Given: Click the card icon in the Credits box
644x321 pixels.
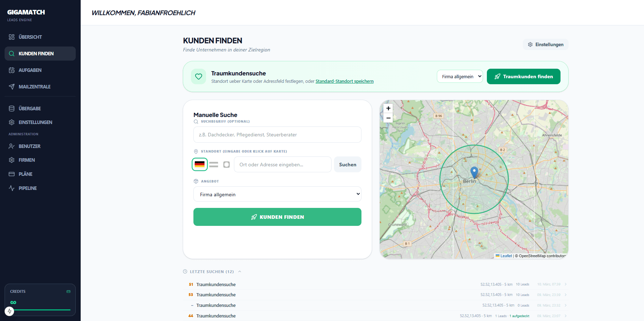Looking at the screenshot, I should coord(68,291).
